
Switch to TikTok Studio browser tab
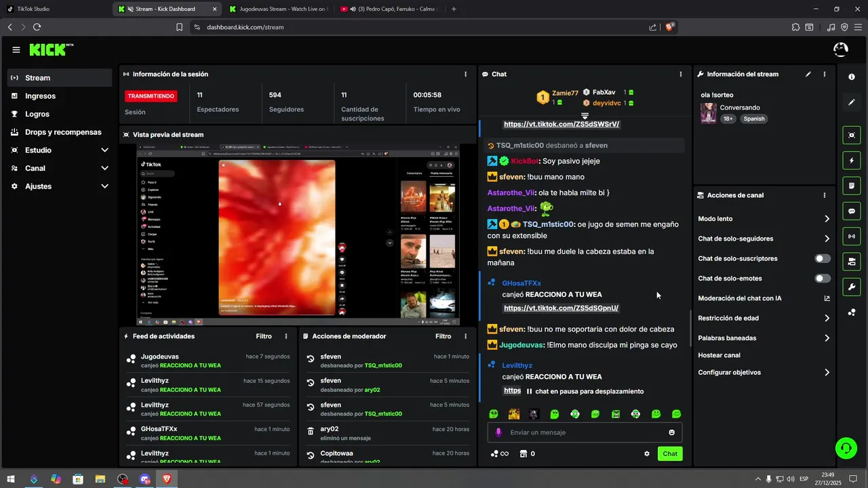tap(54, 9)
